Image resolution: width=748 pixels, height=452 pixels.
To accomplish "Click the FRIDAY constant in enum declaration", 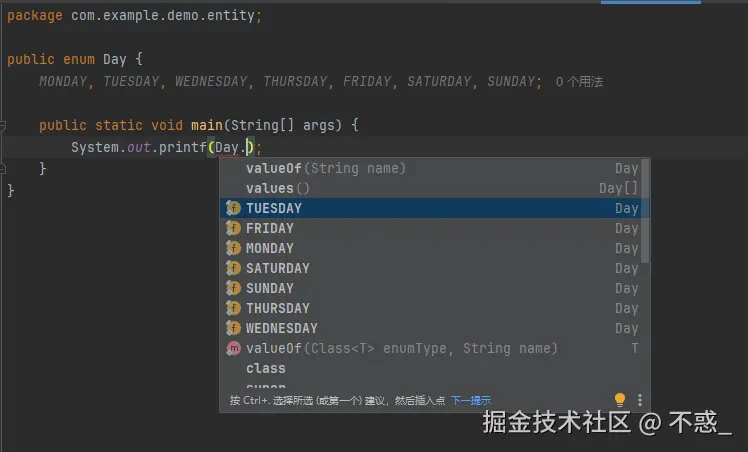I will [367, 82].
